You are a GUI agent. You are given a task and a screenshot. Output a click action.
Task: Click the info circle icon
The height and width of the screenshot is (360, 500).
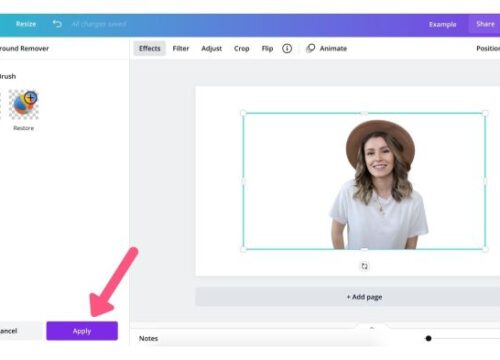[x=287, y=48]
